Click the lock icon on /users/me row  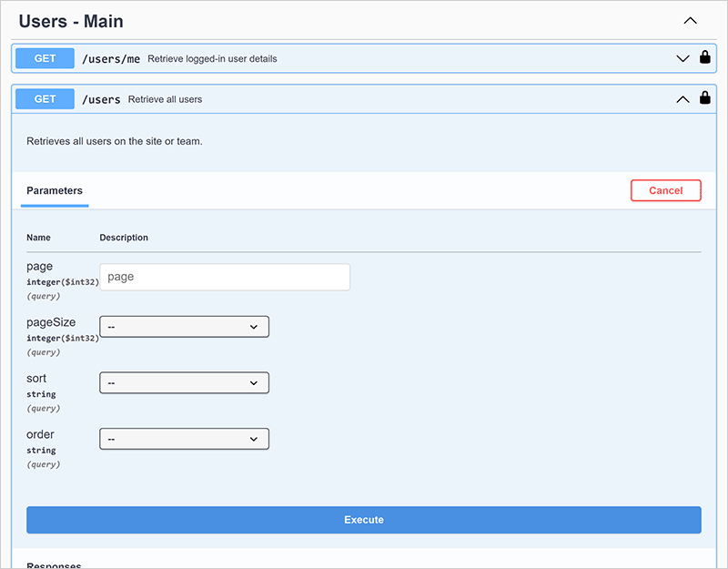[x=704, y=58]
